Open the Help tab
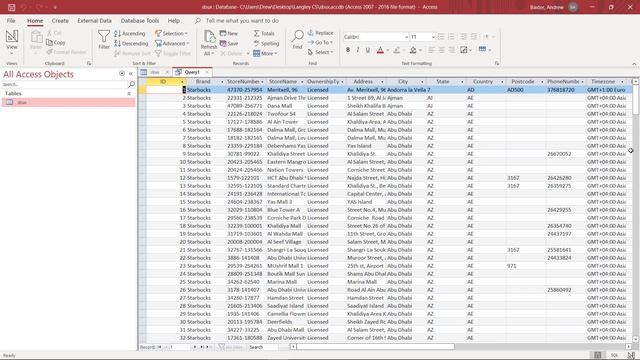The width and height of the screenshot is (640, 360). click(x=173, y=20)
